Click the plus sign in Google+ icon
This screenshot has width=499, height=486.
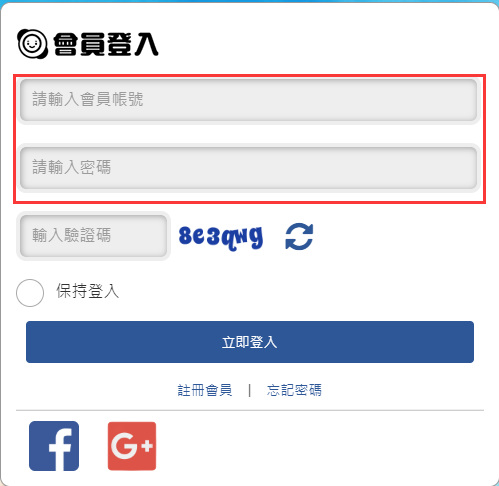tap(147, 446)
